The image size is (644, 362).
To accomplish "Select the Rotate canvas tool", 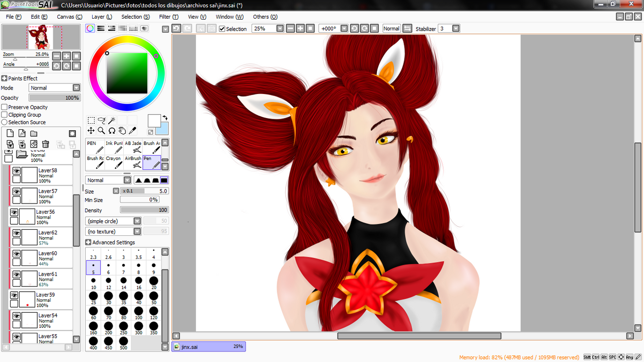I will (x=112, y=131).
